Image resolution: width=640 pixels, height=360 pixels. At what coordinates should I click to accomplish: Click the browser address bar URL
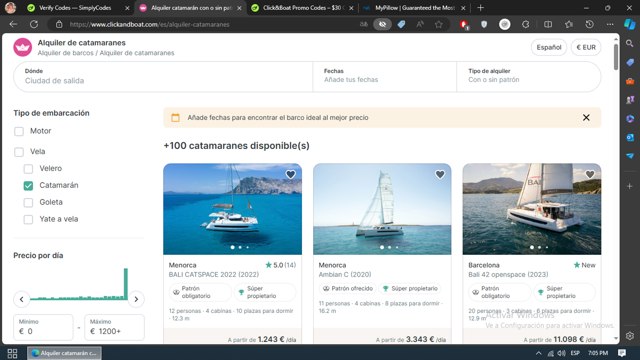[149, 24]
